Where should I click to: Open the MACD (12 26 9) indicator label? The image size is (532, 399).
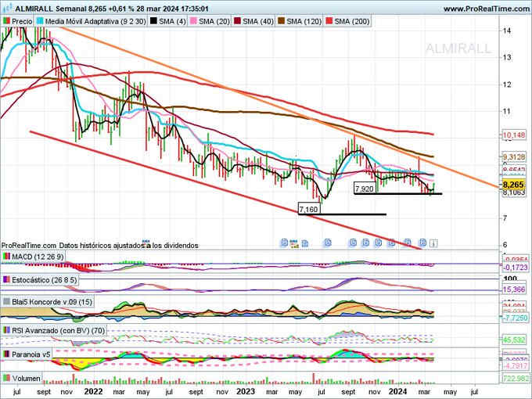(x=38, y=257)
